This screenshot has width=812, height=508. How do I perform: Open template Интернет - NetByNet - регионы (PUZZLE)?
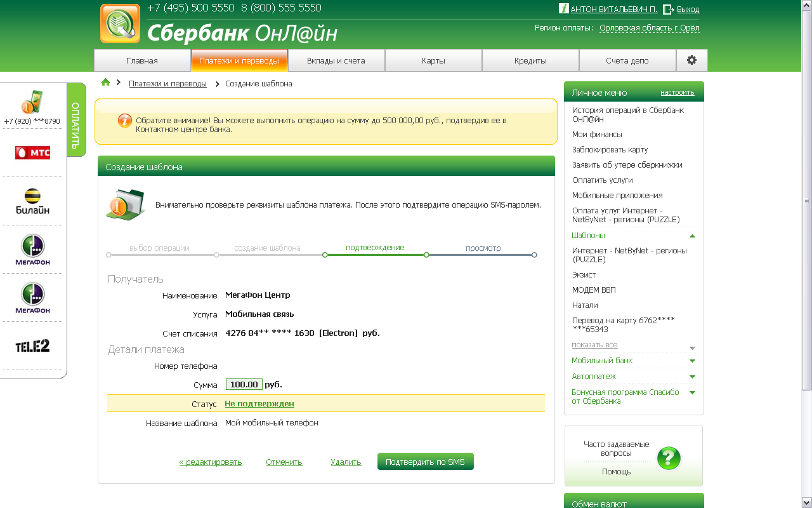pyautogui.click(x=629, y=255)
